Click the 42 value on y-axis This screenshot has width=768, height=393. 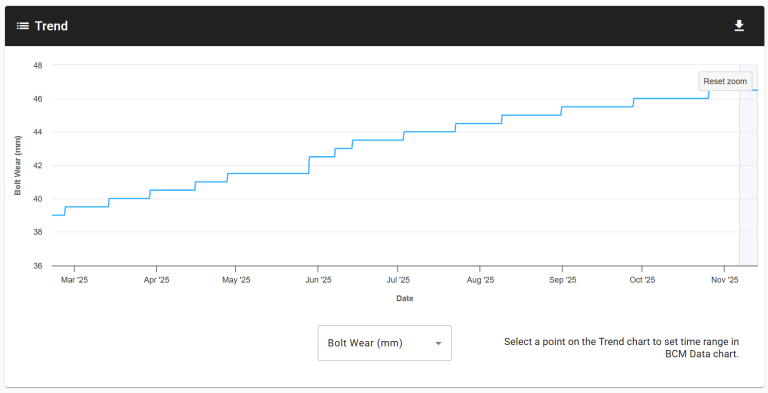(38, 166)
